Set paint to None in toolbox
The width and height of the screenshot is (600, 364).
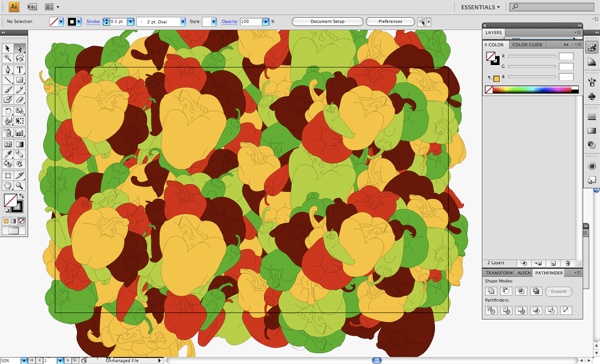[x=22, y=221]
